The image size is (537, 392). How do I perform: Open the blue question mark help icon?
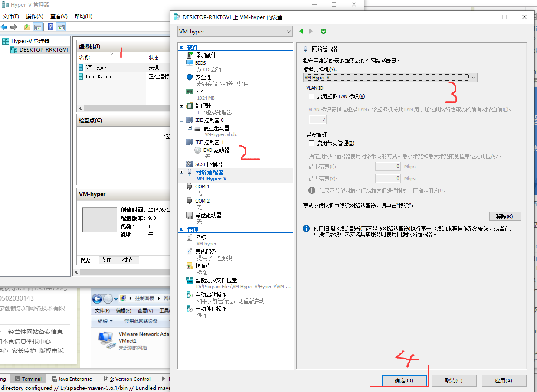[51, 27]
